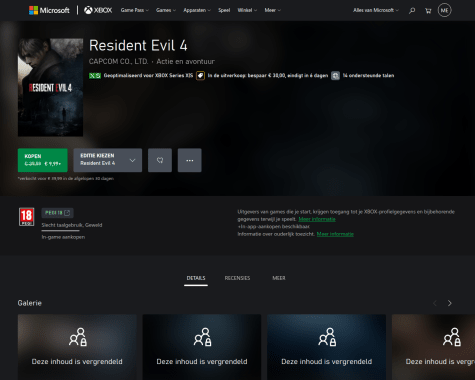475x380 pixels.
Task: Switch to the Recensies tab
Action: click(237, 278)
